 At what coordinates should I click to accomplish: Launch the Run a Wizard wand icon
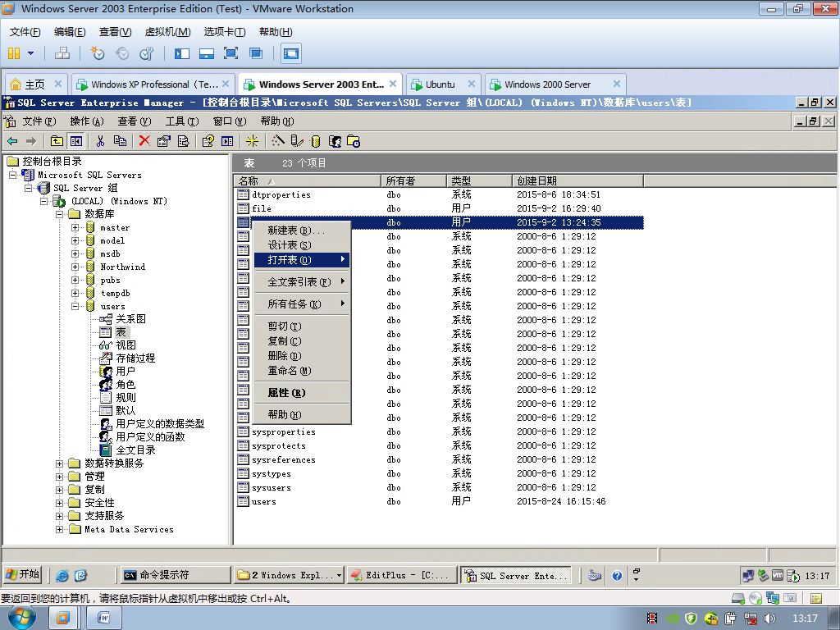[277, 141]
